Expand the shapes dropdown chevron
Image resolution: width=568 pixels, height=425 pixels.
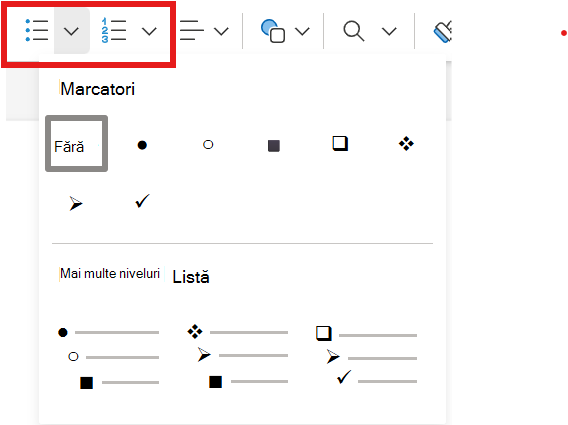pos(302,32)
